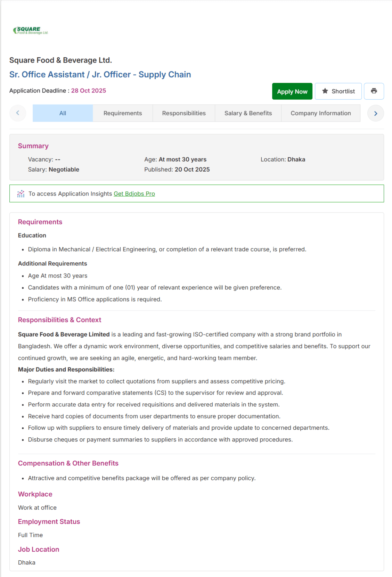Switch to the Responsibilities tab

(184, 113)
